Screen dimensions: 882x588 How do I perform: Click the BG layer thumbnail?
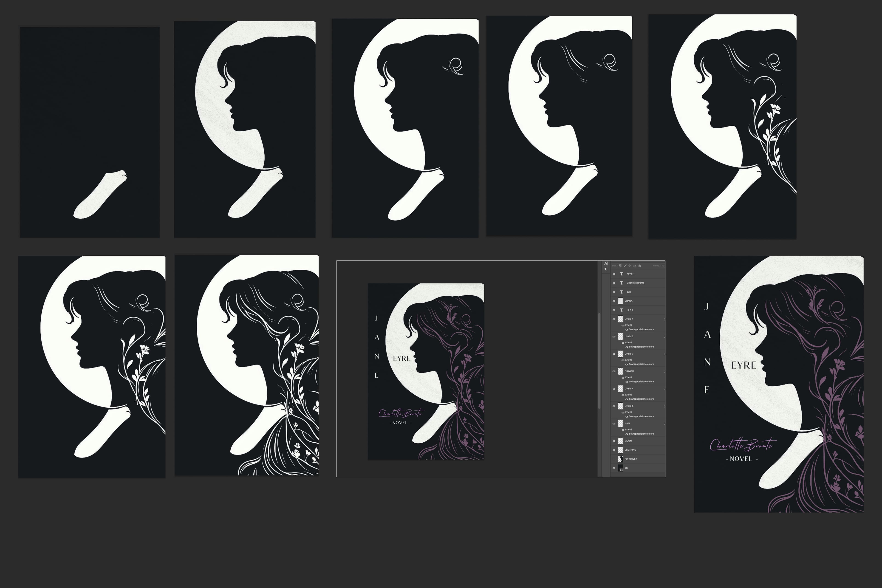pos(621,468)
